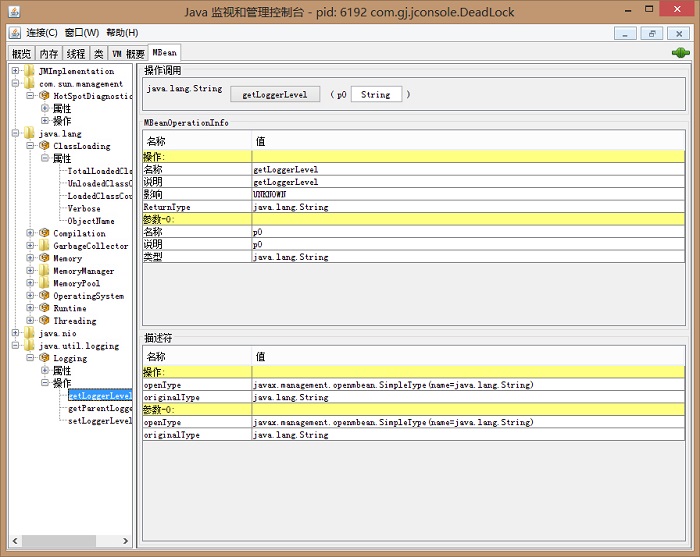
Task: Switch to the 概览 tab
Action: click(21, 54)
